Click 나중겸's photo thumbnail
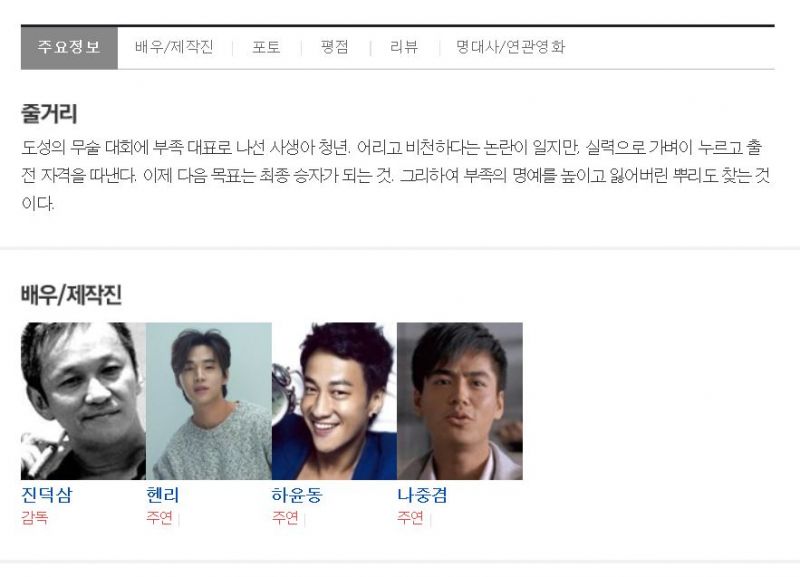 coord(460,401)
